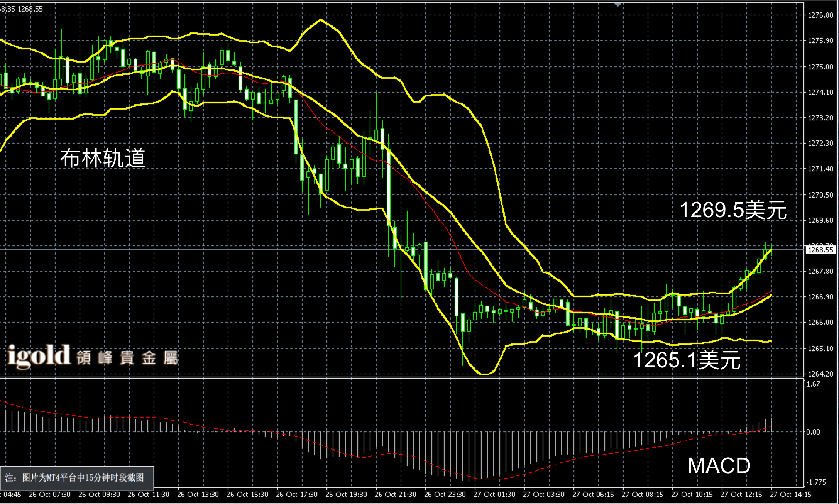Click the MACD 1.67 scale value
839x504 pixels.
[x=813, y=384]
